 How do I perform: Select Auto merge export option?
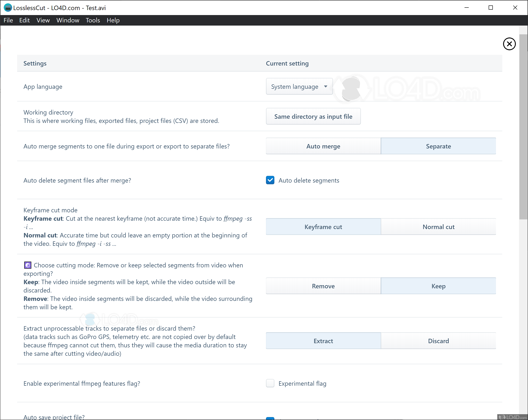tap(323, 146)
